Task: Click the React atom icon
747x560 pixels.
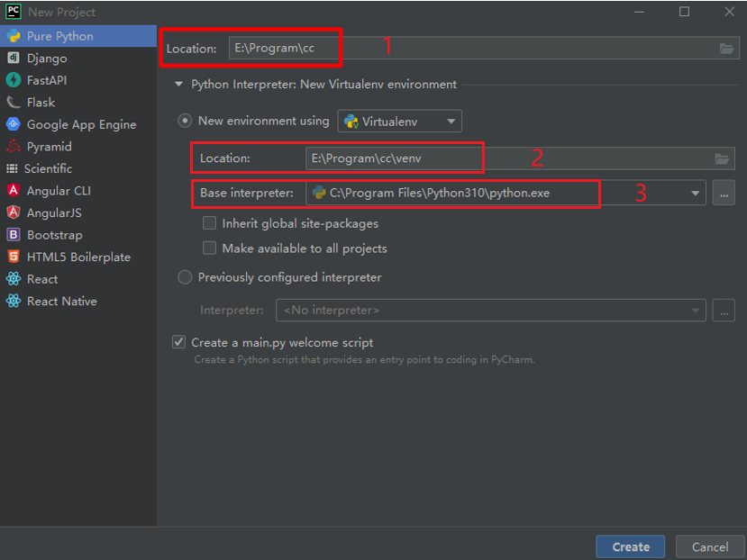Action: pyautogui.click(x=14, y=278)
